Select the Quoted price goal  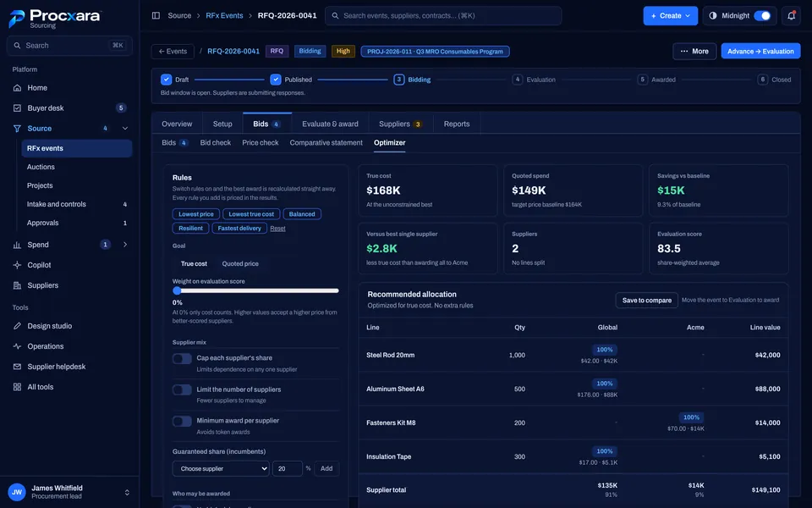click(240, 263)
